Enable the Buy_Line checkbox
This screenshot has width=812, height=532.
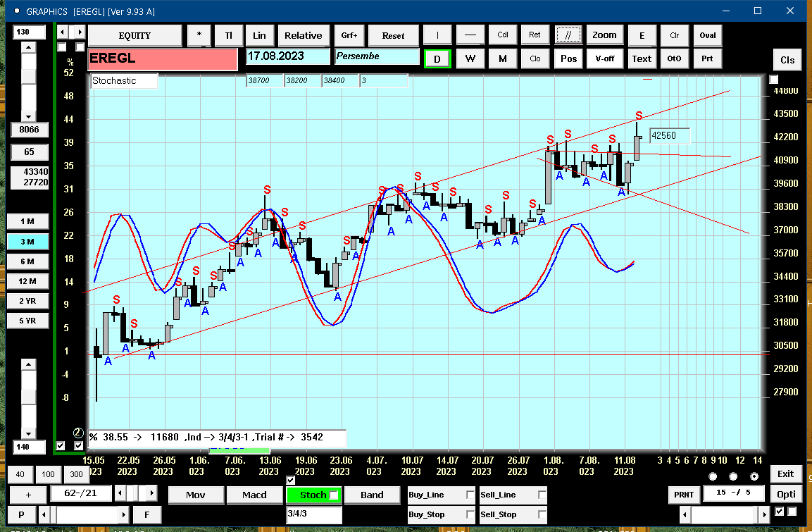470,495
